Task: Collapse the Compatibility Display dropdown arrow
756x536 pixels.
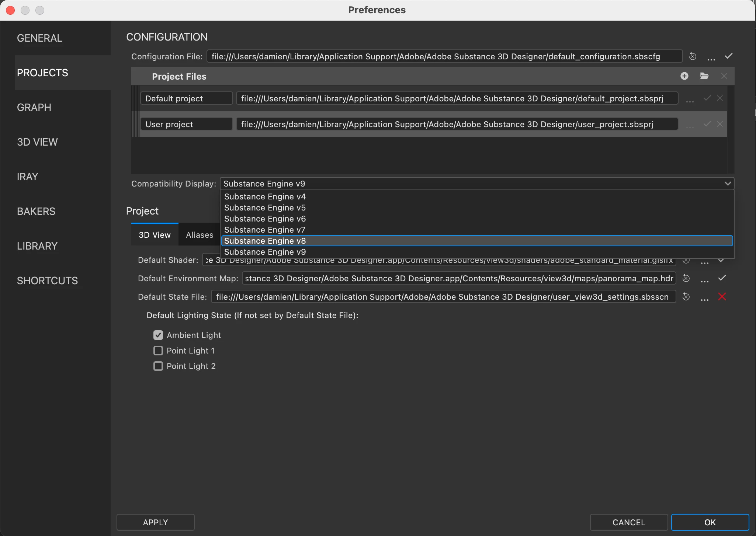Action: coord(727,184)
